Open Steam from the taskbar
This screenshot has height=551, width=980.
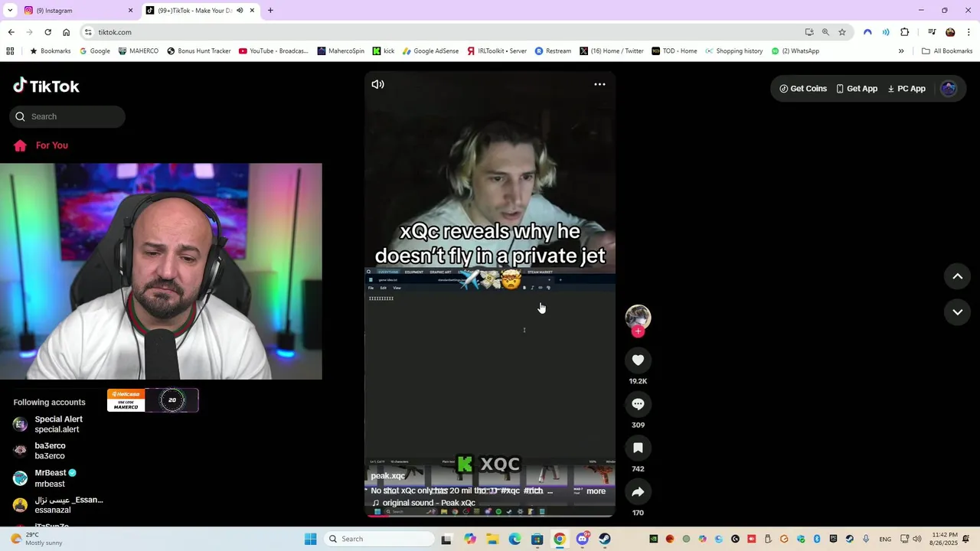point(605,539)
